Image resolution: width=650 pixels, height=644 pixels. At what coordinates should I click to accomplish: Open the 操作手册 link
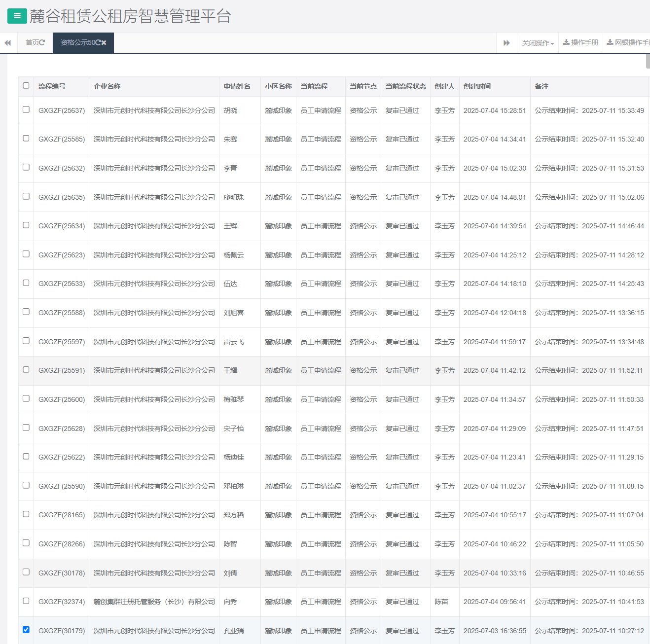click(x=584, y=42)
